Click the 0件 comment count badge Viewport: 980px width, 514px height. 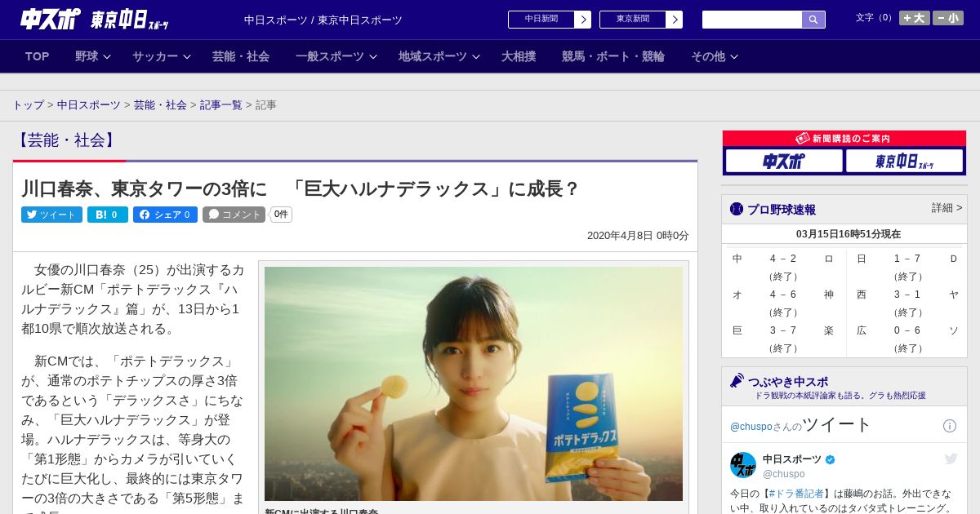281,215
